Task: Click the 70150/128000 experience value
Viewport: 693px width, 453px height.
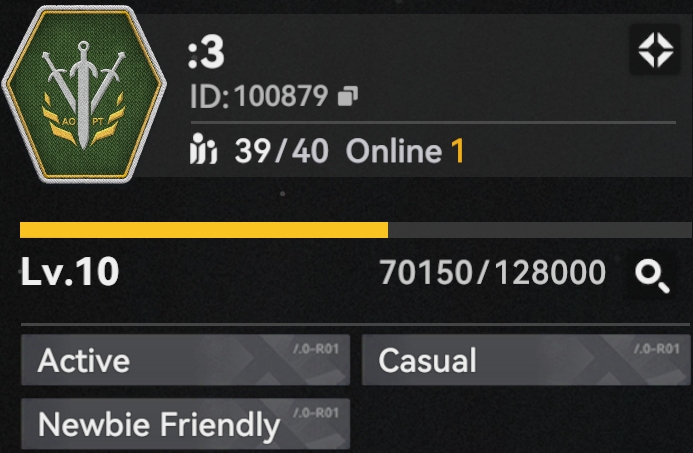Action: [x=492, y=273]
